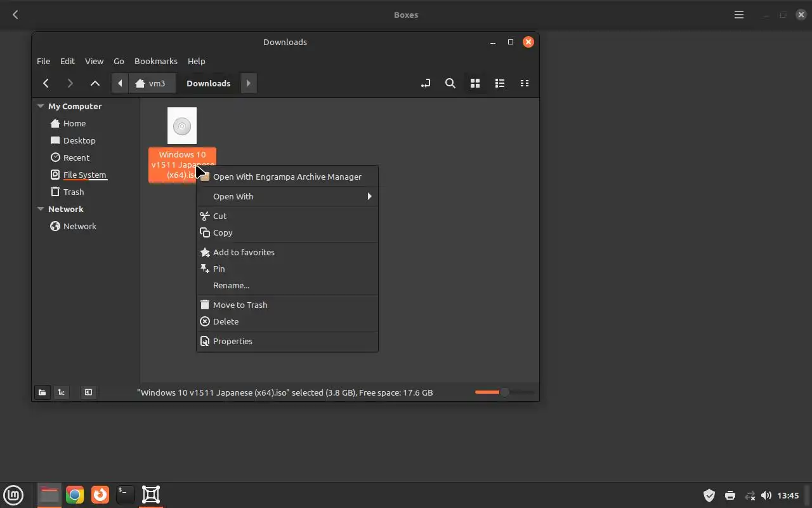Image resolution: width=812 pixels, height=508 pixels.
Task: Go forward in file manager history
Action: [70, 83]
